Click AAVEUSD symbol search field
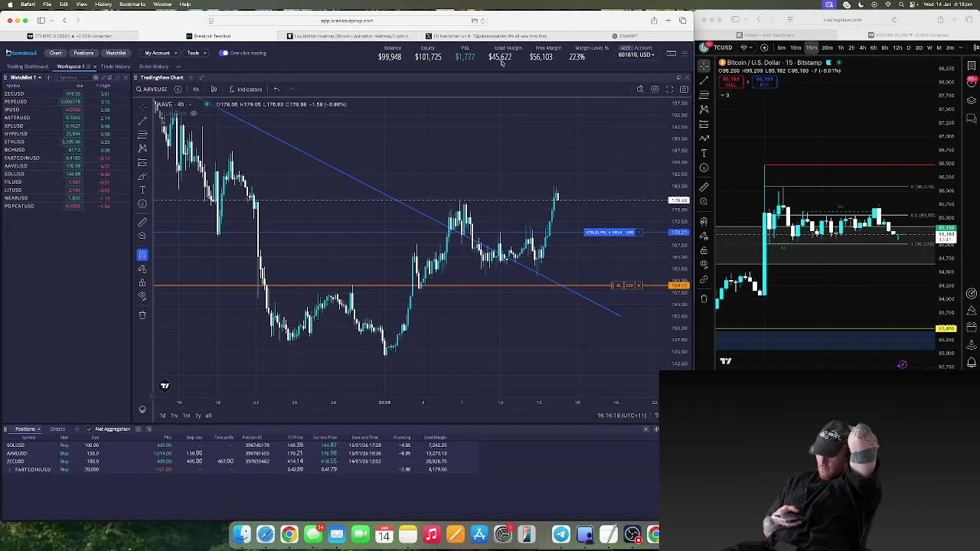Viewport: 980px width, 551px height. click(152, 90)
